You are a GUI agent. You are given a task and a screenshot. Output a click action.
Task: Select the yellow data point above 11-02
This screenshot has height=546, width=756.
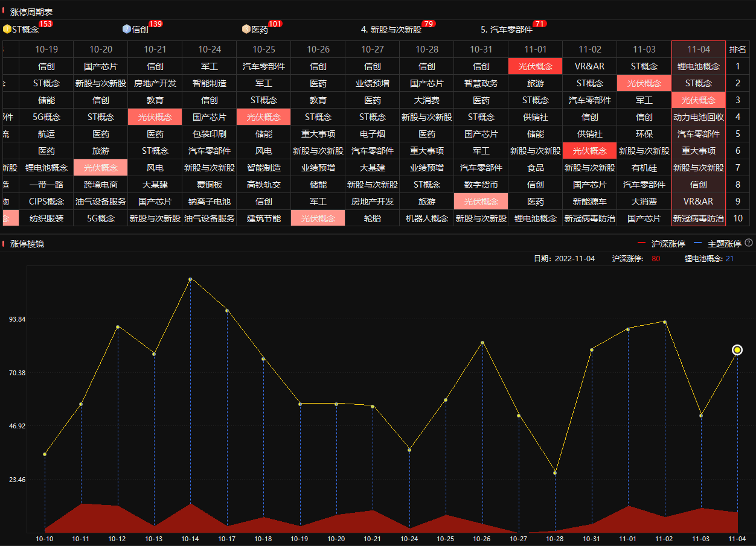665,322
